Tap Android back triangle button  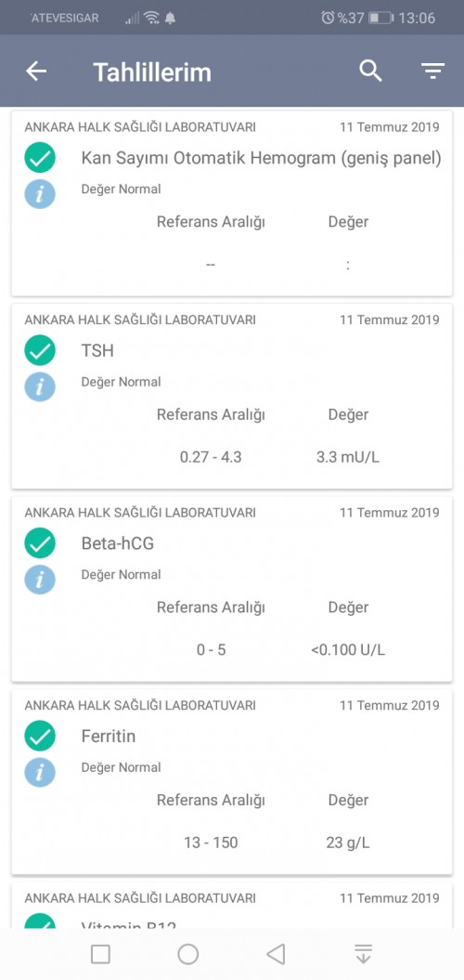pyautogui.click(x=275, y=954)
